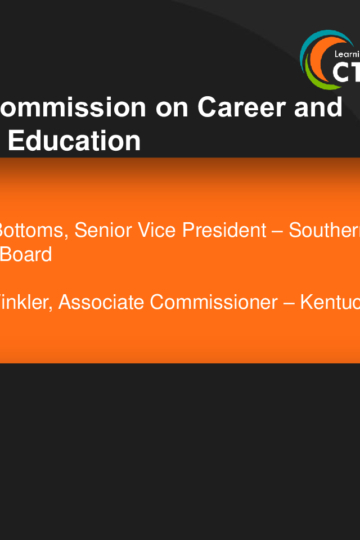360x540 pixels.
Task: Select the partial word Kentuc
Action: click(330, 302)
